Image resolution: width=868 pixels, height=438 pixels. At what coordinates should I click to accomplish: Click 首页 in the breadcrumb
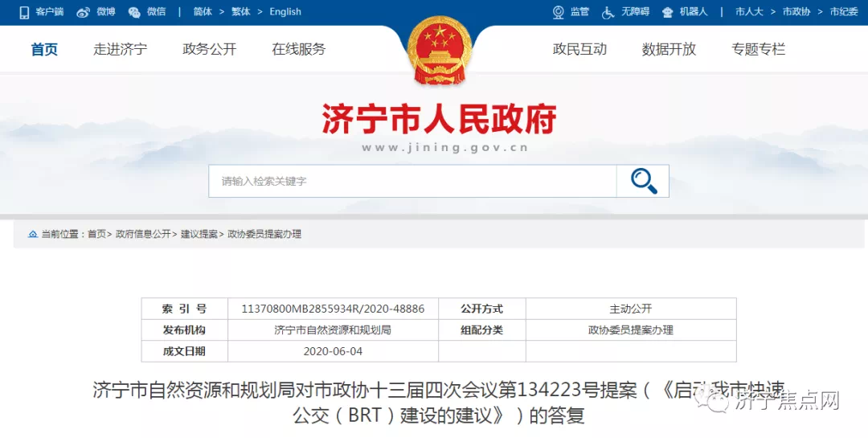(97, 234)
